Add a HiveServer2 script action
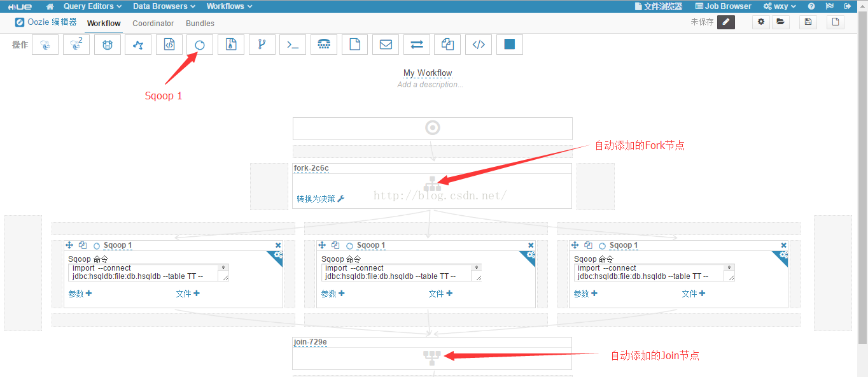868x377 pixels. [x=76, y=45]
